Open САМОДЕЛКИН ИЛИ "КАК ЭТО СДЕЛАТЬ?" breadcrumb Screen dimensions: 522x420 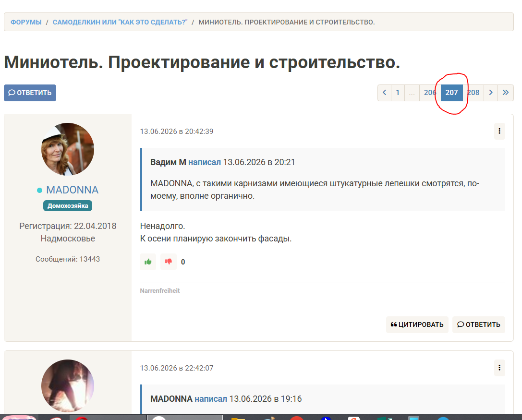pos(120,22)
